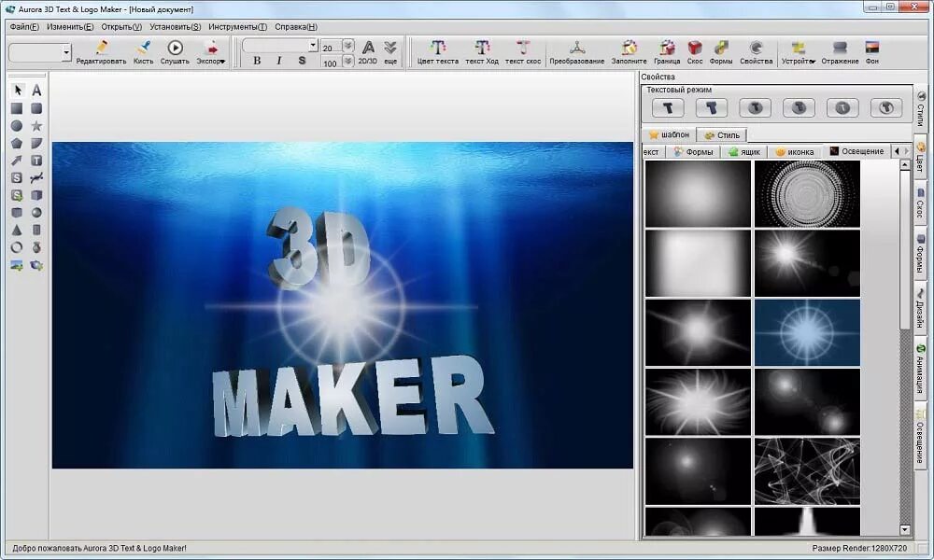
Task: Select the fifth text mode button
Action: click(x=842, y=107)
